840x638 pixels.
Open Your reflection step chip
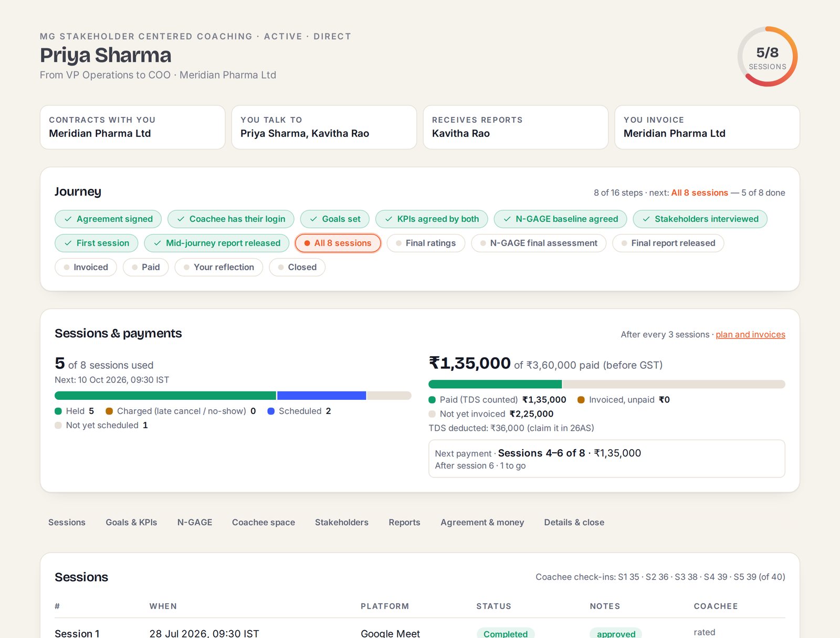(x=218, y=267)
